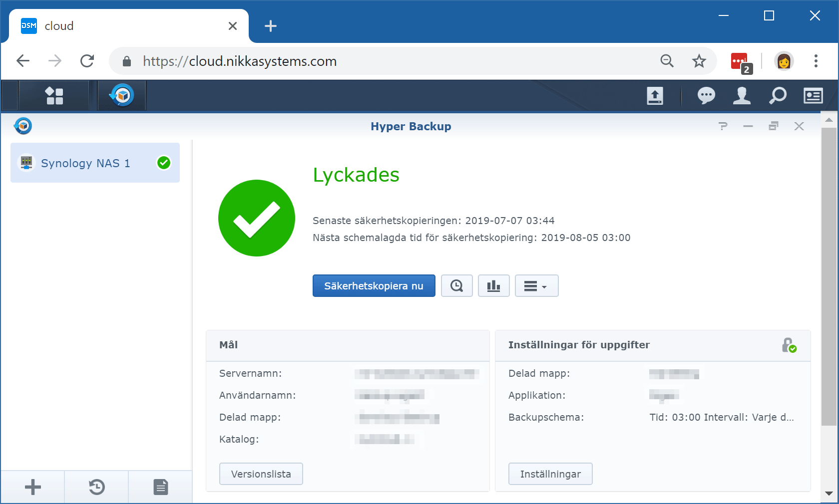Viewport: 839px width, 504px height.
Task: Open the DSM search magnifier
Action: [778, 95]
